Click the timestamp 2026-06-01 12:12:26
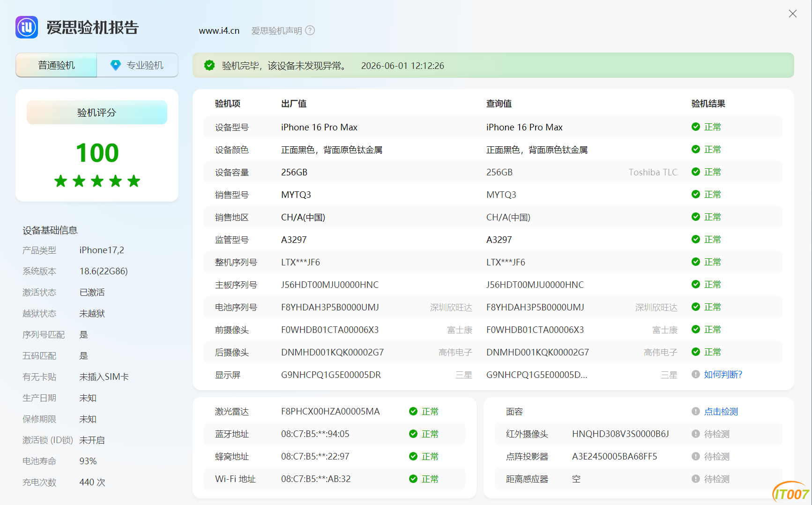The height and width of the screenshot is (505, 812). pyautogui.click(x=402, y=66)
